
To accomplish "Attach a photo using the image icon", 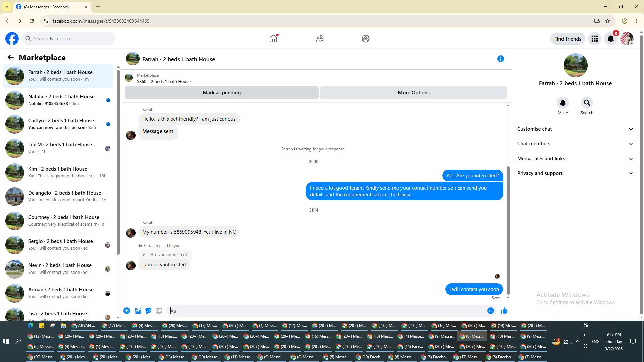I will click(x=138, y=311).
